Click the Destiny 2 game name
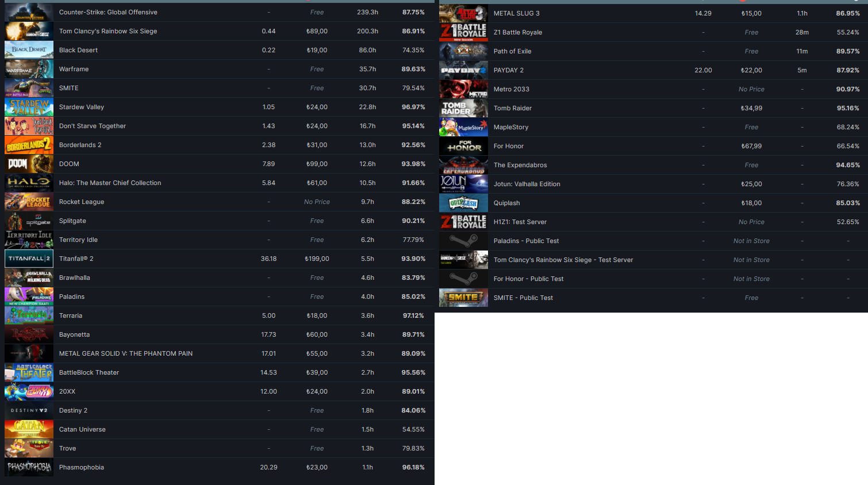 tap(74, 410)
